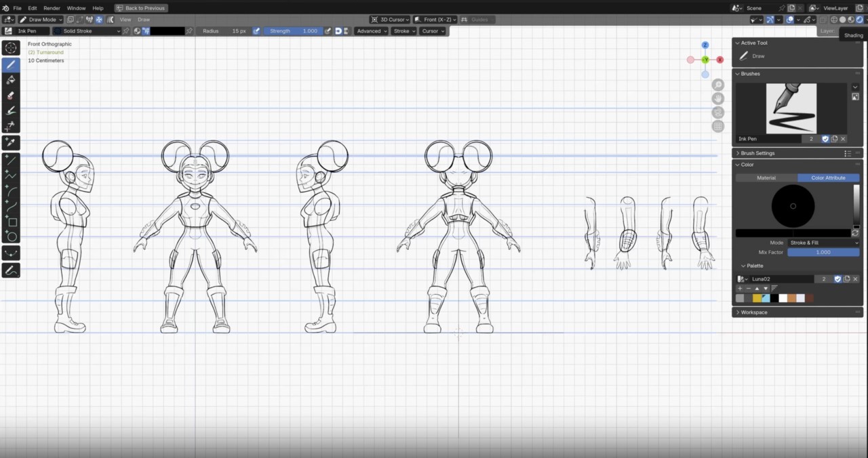
Task: Select the Tint tool
Action: tap(10, 111)
